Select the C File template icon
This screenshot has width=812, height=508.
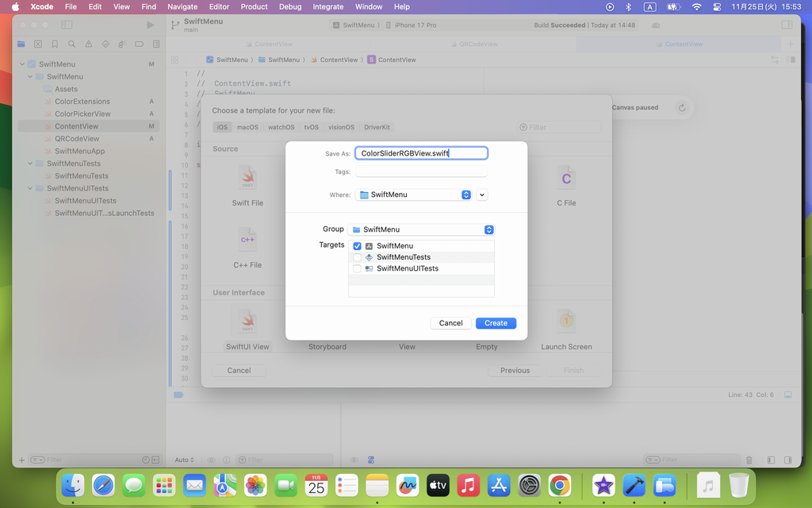click(565, 179)
